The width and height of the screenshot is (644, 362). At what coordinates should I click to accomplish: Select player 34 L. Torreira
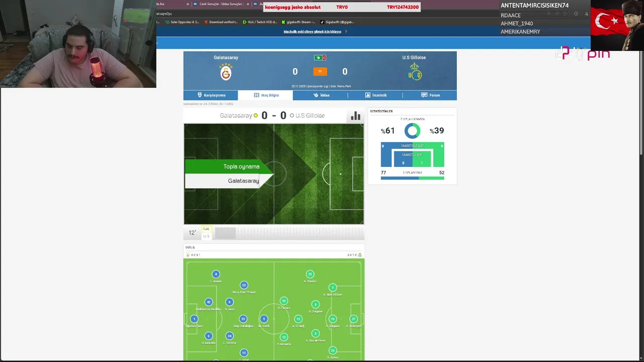coord(229,336)
